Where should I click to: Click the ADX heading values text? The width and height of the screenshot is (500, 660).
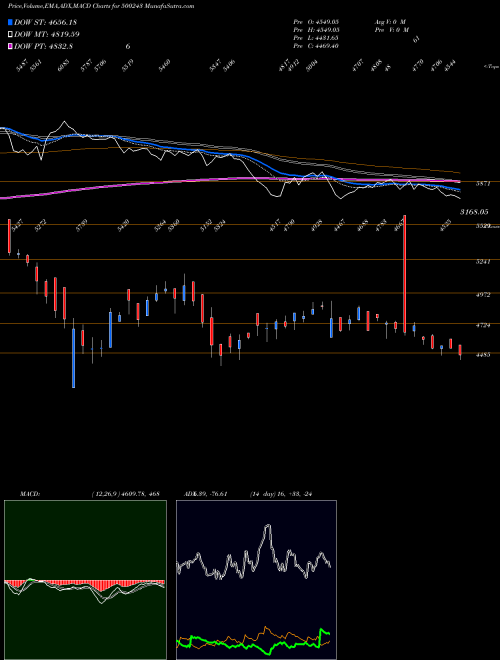[205, 494]
